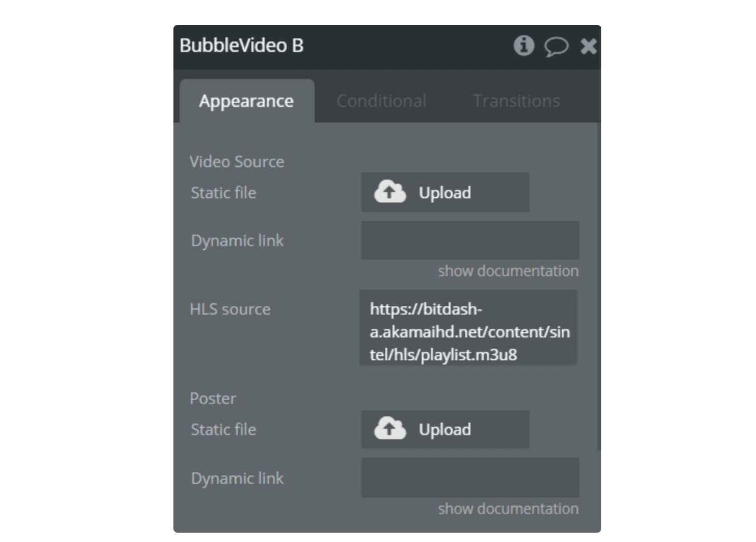
Task: Click Upload text for Video Source file
Action: tap(445, 193)
